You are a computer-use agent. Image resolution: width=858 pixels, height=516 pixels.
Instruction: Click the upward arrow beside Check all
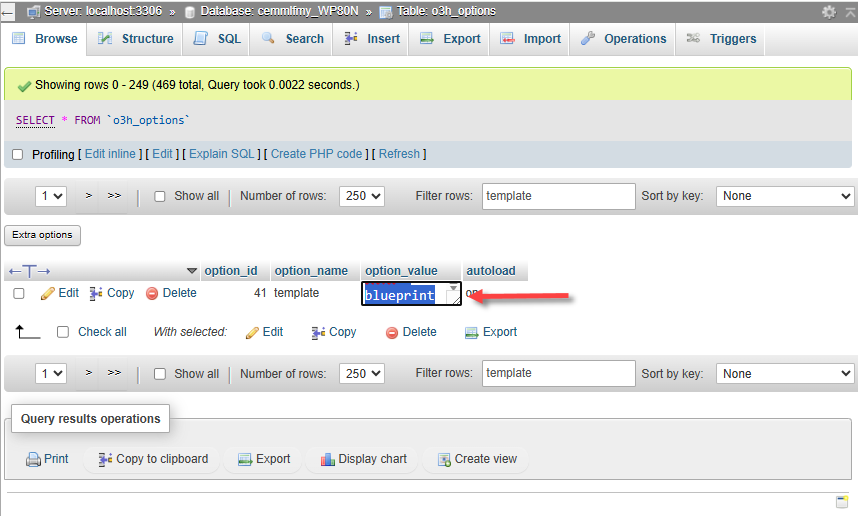(x=27, y=332)
